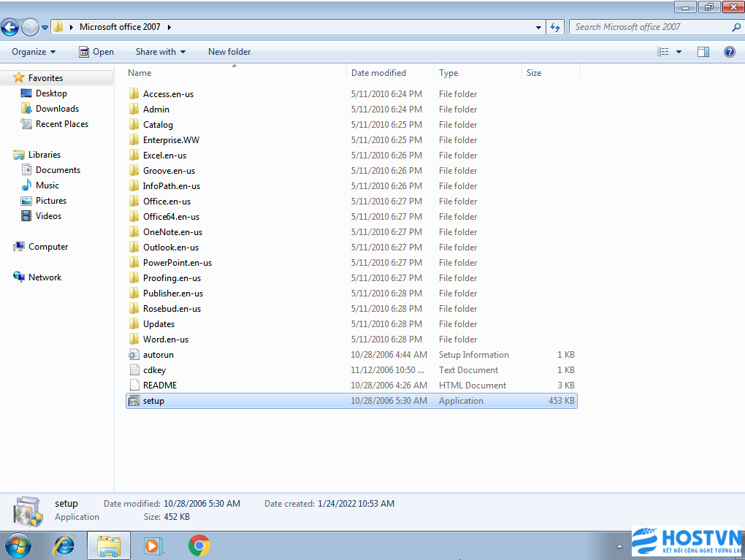Click the search magnifier icon
Viewport: 745px width, 560px height.
point(736,28)
